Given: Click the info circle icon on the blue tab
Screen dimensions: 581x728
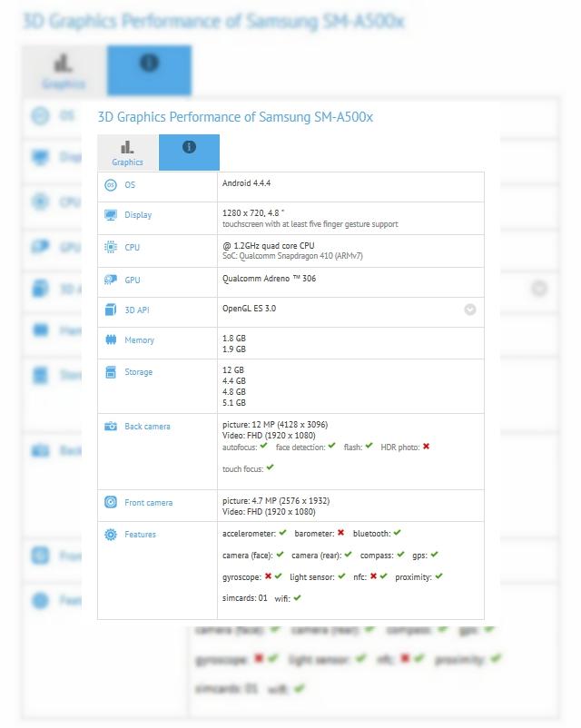Looking at the screenshot, I should click(x=189, y=147).
